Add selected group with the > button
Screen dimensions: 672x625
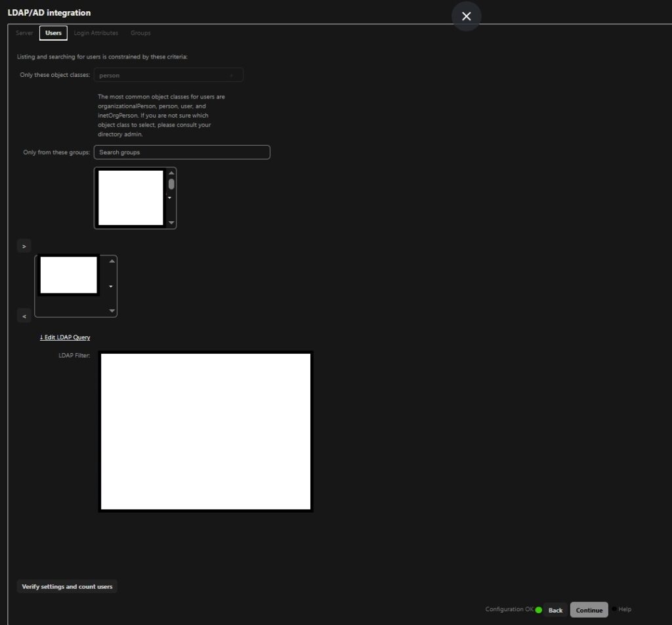pyautogui.click(x=24, y=246)
